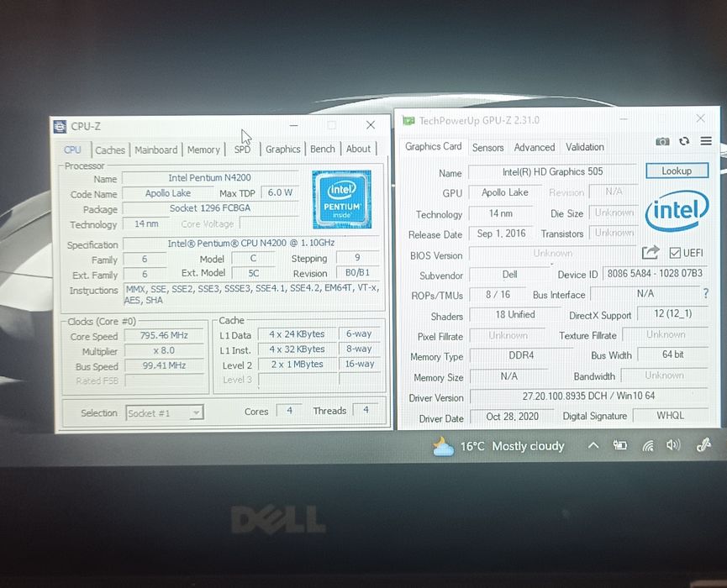Click the Shaders value 18 Unified

(515, 315)
